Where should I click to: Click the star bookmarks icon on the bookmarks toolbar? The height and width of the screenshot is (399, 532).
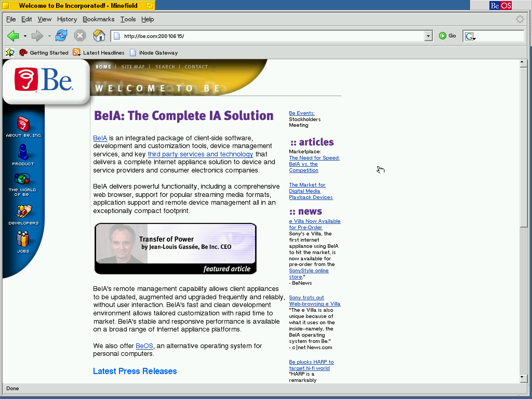[x=10, y=52]
